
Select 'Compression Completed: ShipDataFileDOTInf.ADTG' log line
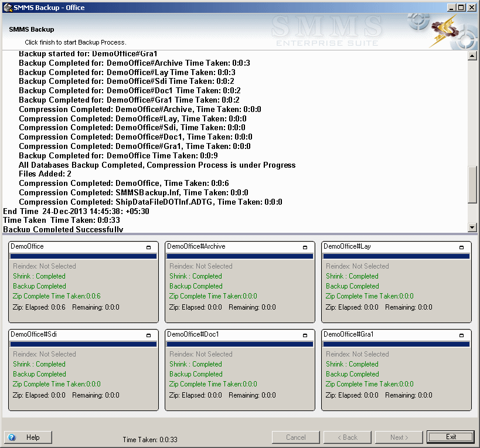(151, 202)
